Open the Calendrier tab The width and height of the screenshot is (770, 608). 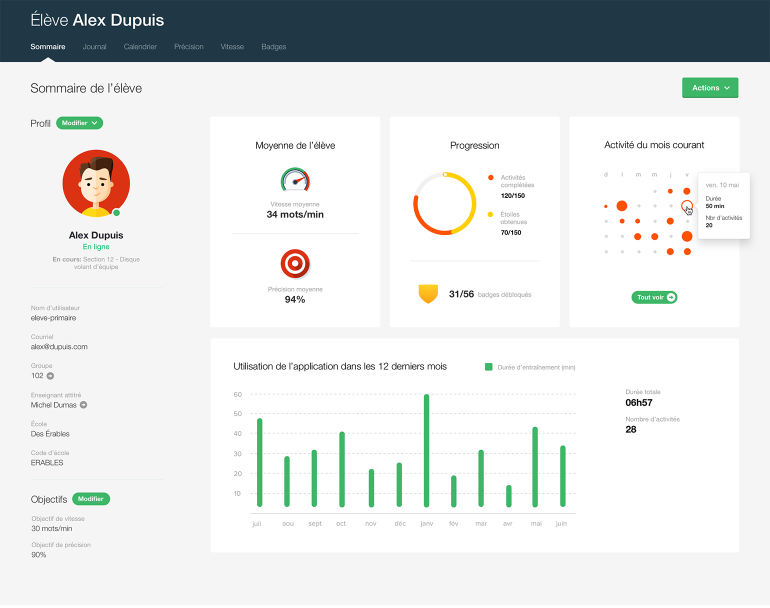[x=140, y=47]
